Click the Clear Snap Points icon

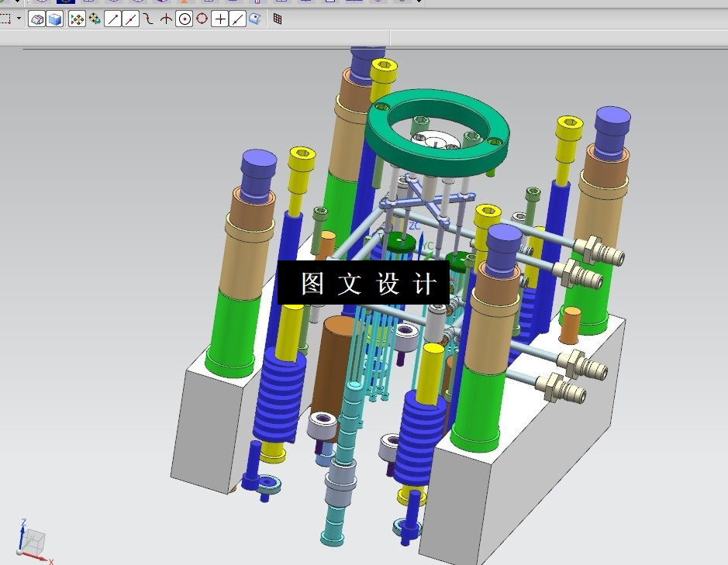tap(95, 19)
